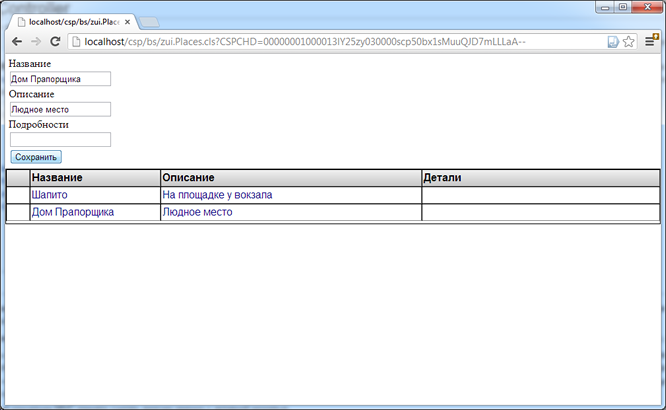Open a new tab with the blank tab button
The image size is (666, 410).
point(149,22)
